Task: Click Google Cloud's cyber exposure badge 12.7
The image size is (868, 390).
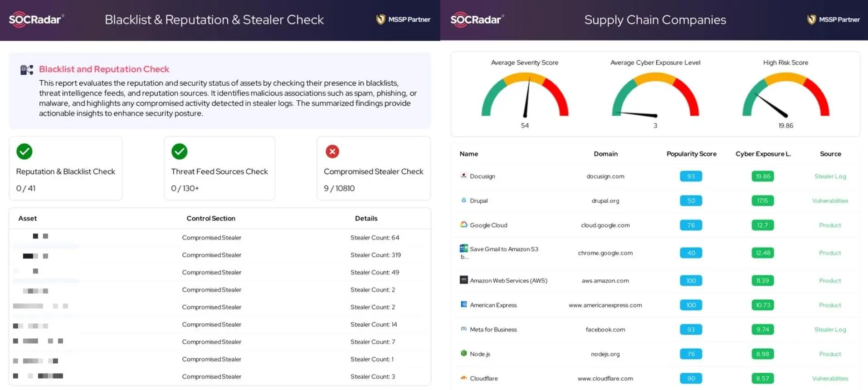Action: click(763, 225)
